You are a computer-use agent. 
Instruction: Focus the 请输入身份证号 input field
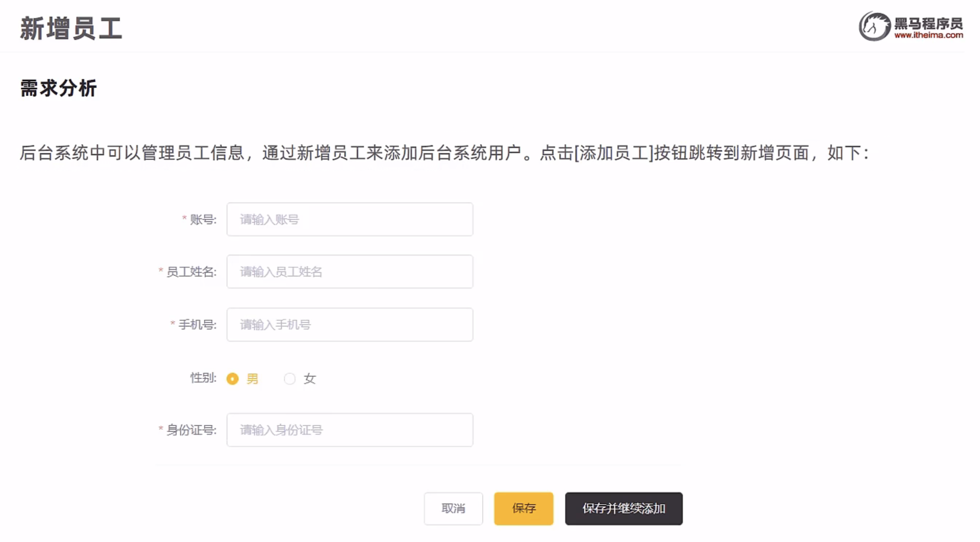point(350,430)
